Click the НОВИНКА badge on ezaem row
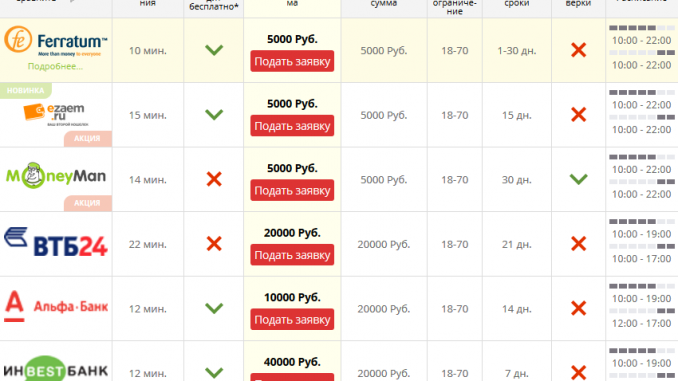This screenshot has height=381, width=678. pos(26,90)
